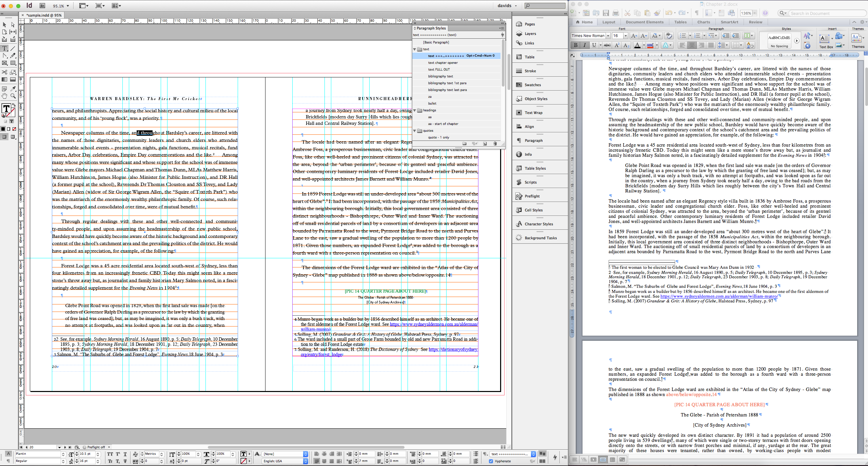Click the Word font color swatch

pyautogui.click(x=637, y=45)
